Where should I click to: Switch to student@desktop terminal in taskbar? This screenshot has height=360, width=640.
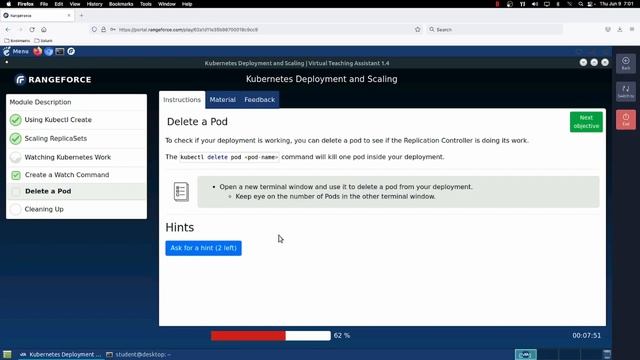139,354
